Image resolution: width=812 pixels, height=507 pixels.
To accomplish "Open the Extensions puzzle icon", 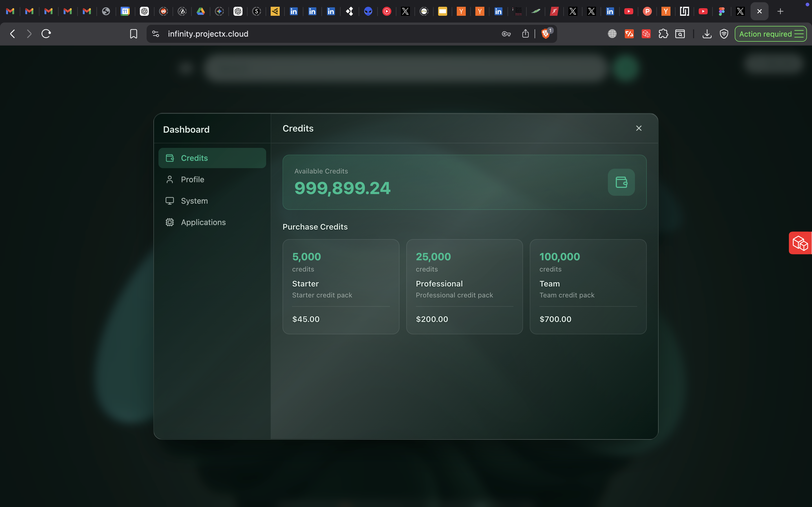I will 663,34.
